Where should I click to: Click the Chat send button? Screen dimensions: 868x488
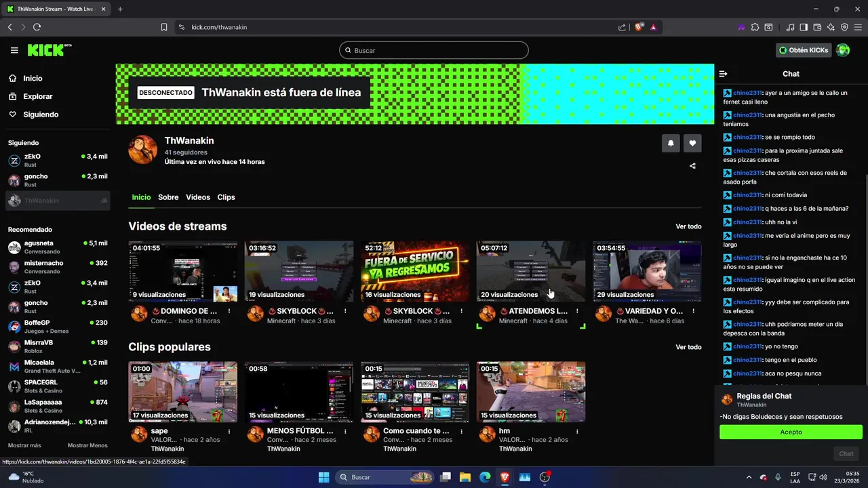click(x=846, y=453)
